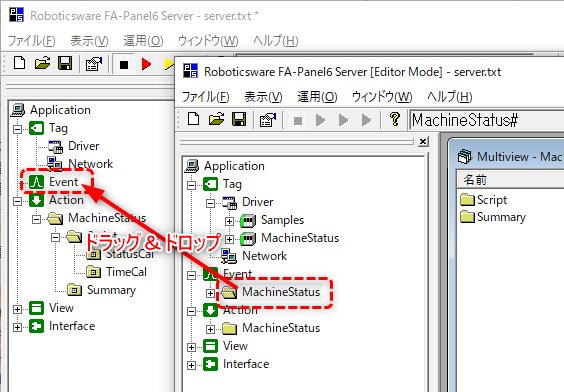Click View icon in Editor Mode tree

click(x=210, y=346)
